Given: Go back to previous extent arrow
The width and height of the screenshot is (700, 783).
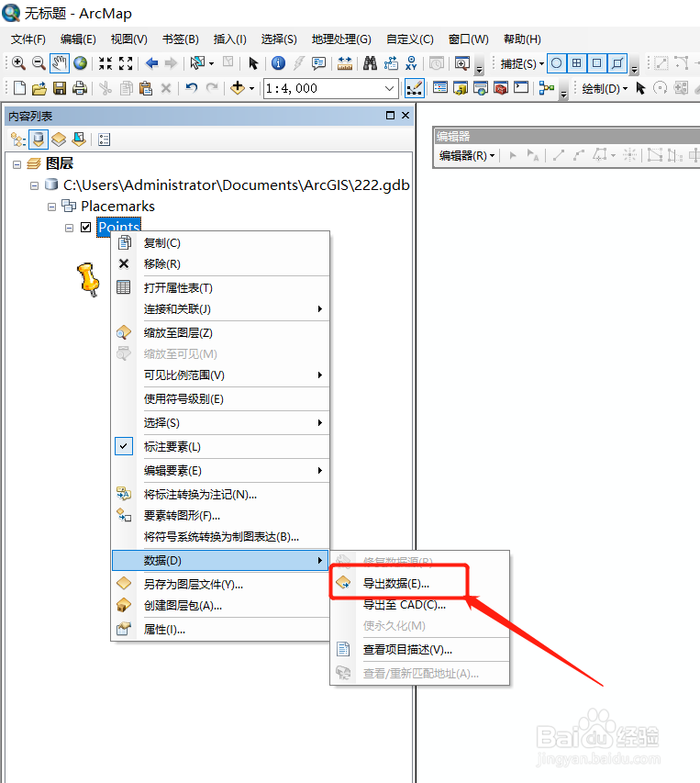Looking at the screenshot, I should click(x=151, y=63).
